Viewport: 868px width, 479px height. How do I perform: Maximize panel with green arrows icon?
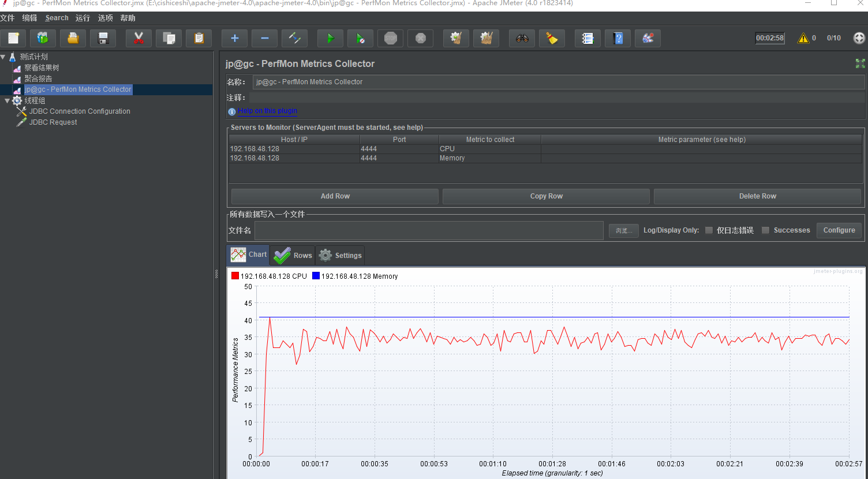coord(860,63)
